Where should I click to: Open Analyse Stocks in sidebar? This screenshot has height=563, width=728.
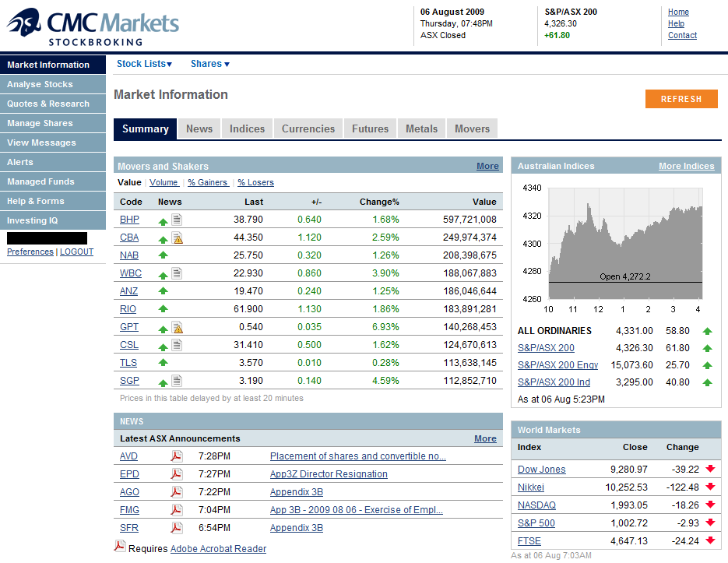tap(53, 84)
